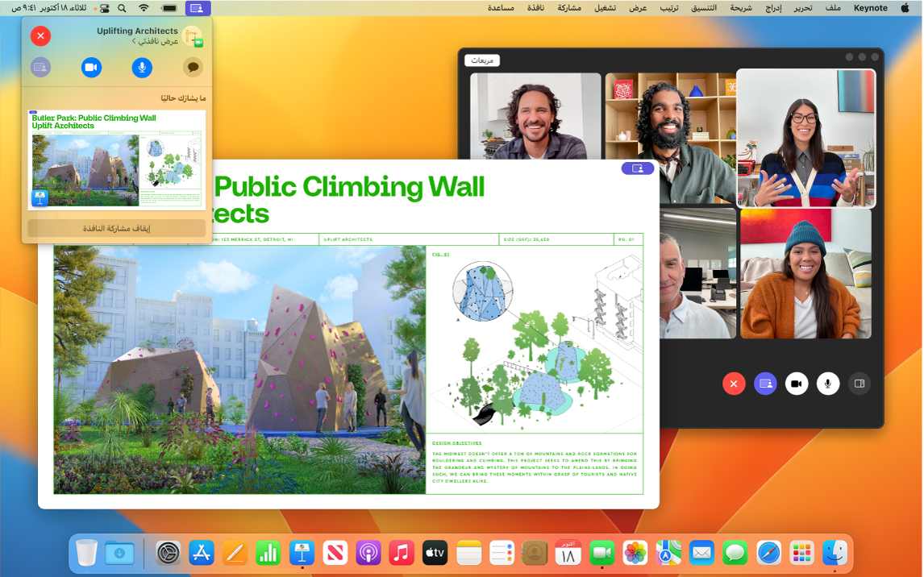
Task: Toggle microphone in FaceTime call window
Action: [827, 384]
